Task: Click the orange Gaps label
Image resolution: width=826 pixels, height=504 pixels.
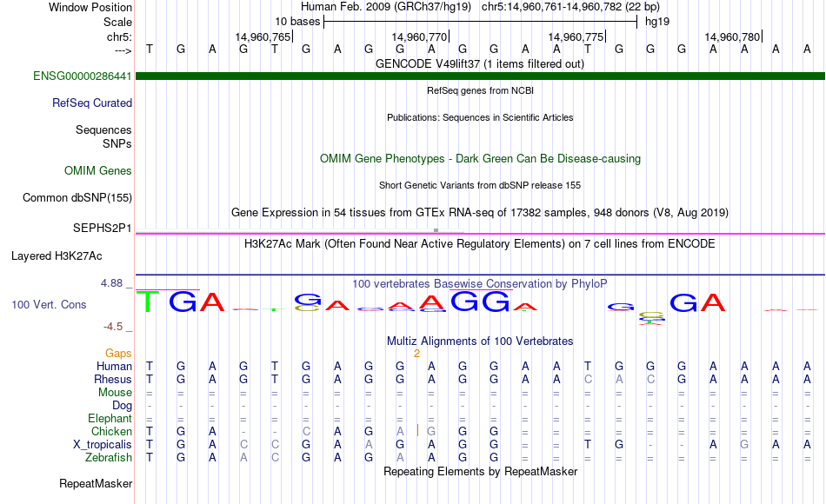Action: [x=118, y=354]
